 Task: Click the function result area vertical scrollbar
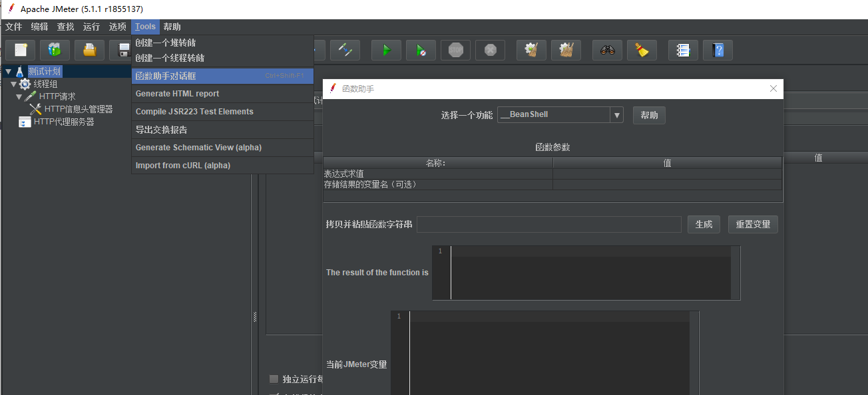(735, 273)
